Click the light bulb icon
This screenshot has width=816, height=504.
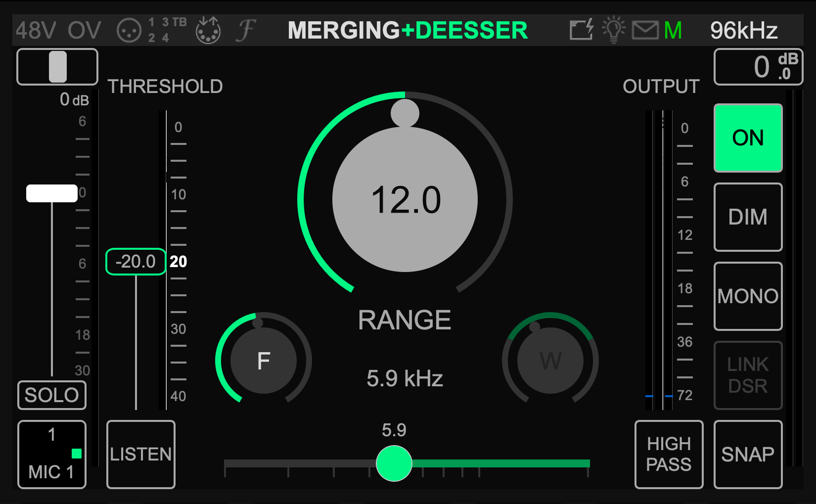point(613,30)
